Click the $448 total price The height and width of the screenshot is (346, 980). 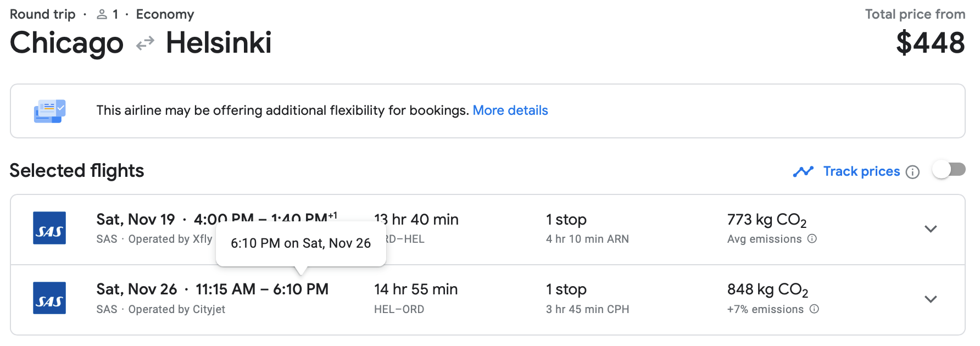click(930, 43)
